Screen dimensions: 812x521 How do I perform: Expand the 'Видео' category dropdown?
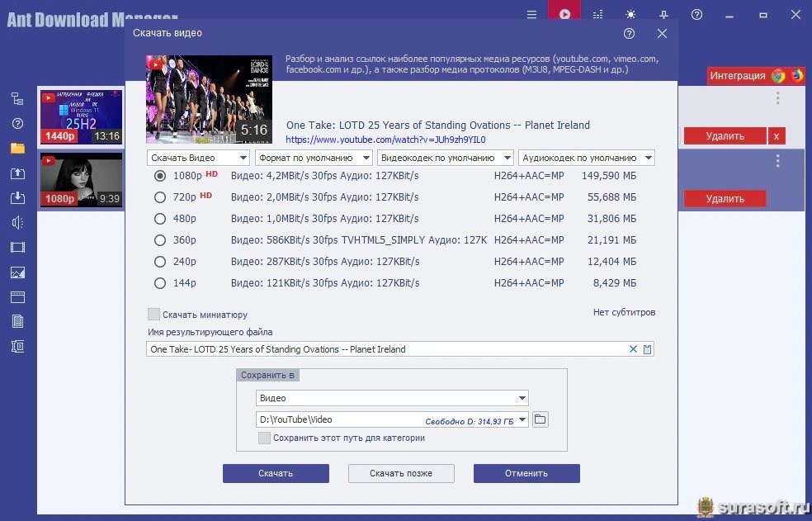391,398
